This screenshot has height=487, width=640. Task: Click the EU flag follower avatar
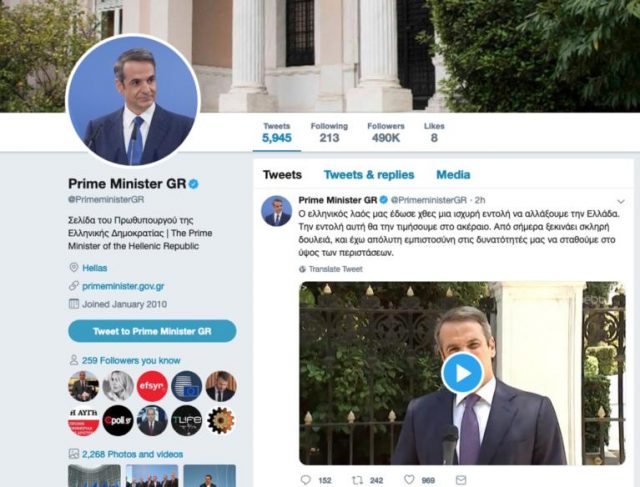tap(186, 387)
